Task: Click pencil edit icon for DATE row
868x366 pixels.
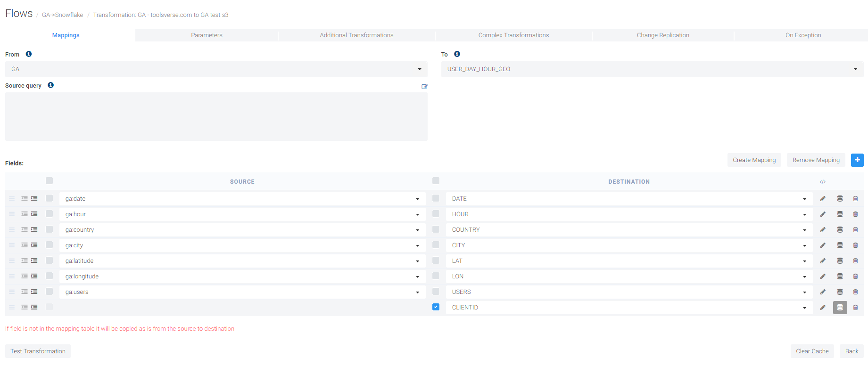Action: pyautogui.click(x=823, y=199)
